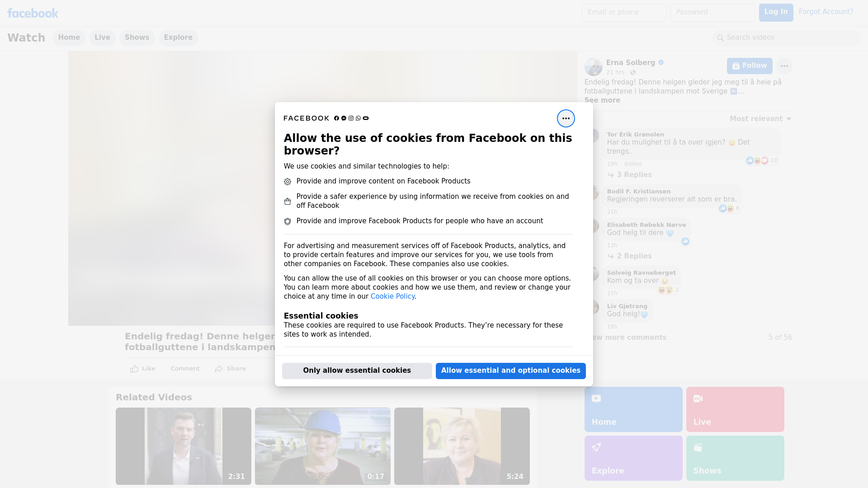Open the post options three-dot menu
The image size is (868, 488).
784,66
